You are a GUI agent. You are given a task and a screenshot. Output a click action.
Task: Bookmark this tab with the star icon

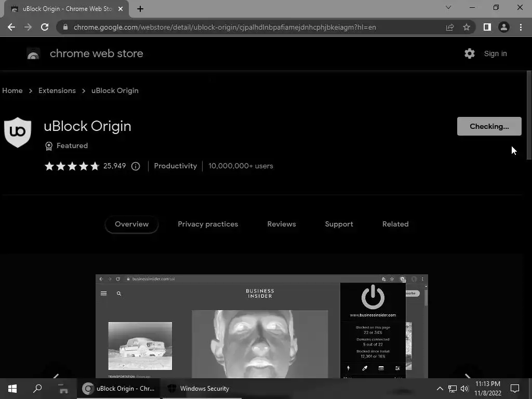tap(467, 27)
